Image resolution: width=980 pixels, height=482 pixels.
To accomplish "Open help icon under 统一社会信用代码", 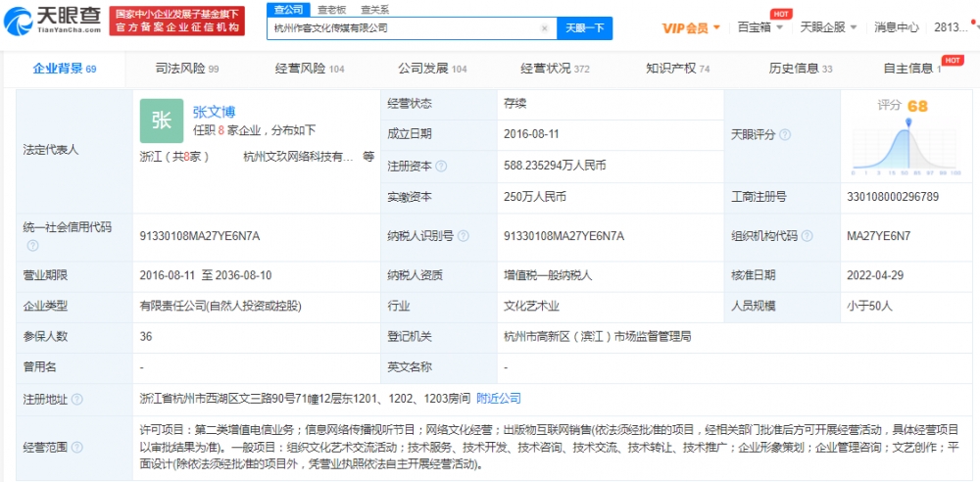I will pyautogui.click(x=32, y=246).
